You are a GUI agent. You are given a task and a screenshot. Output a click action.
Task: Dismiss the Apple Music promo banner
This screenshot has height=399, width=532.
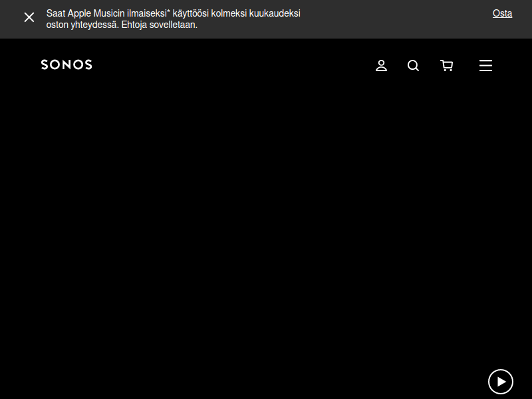tap(29, 17)
